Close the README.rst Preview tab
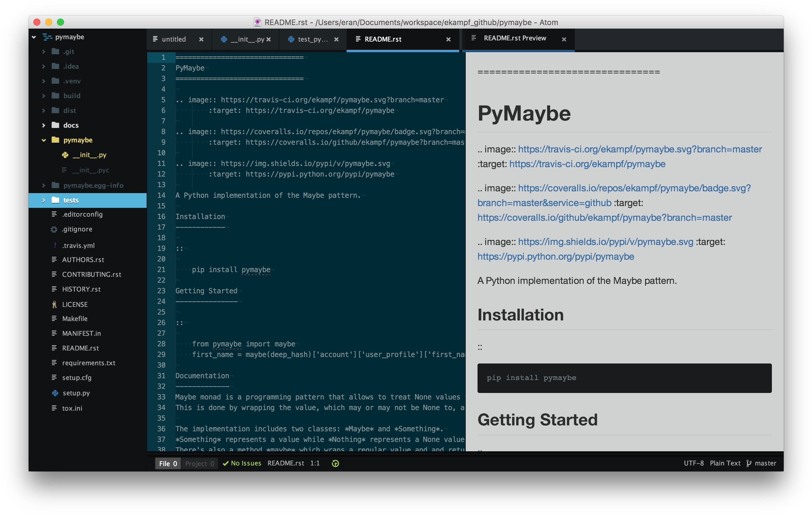 coord(564,39)
